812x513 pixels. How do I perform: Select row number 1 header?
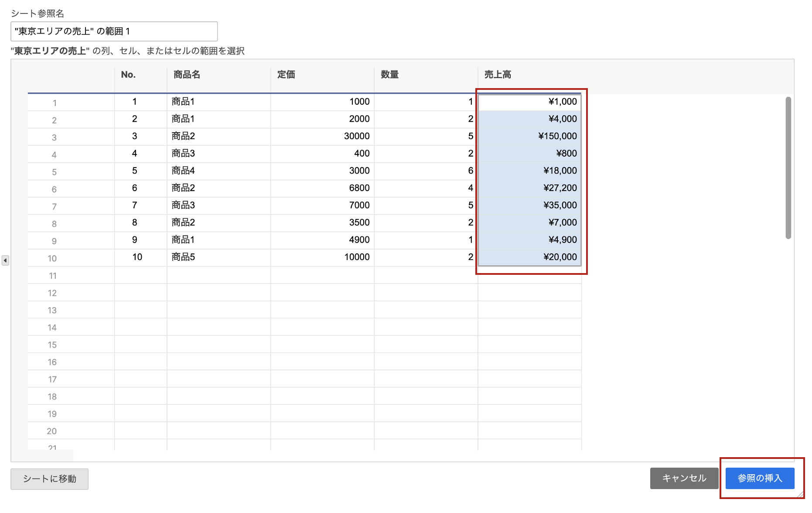pyautogui.click(x=71, y=103)
